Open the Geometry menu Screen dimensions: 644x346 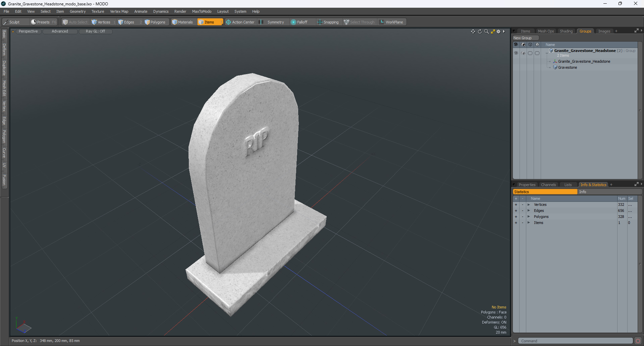tap(77, 11)
